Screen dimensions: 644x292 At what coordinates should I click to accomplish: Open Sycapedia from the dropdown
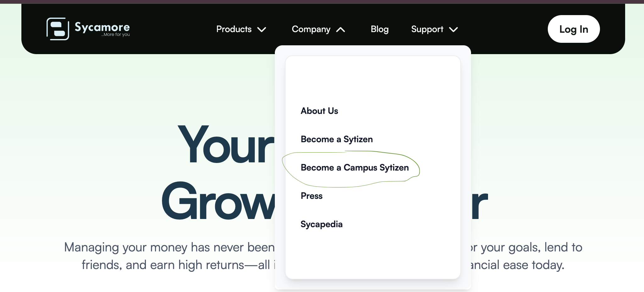click(x=321, y=224)
